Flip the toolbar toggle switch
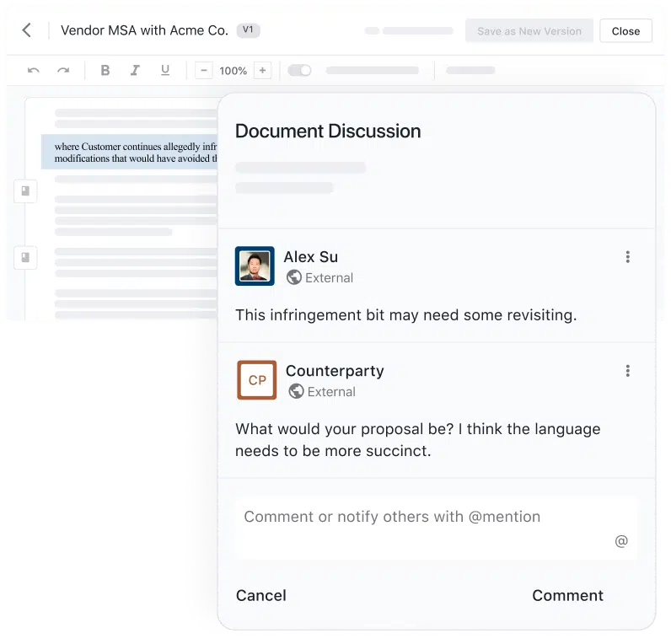Screen dimensions: 671x644 (x=299, y=70)
